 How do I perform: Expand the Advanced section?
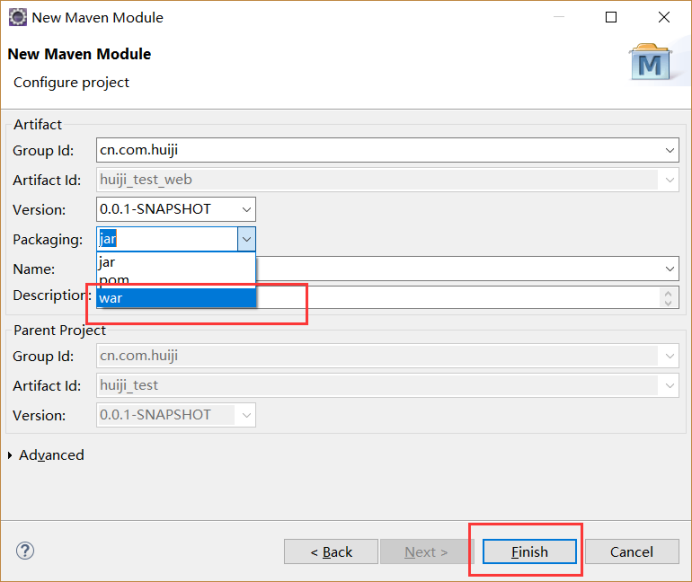10,455
